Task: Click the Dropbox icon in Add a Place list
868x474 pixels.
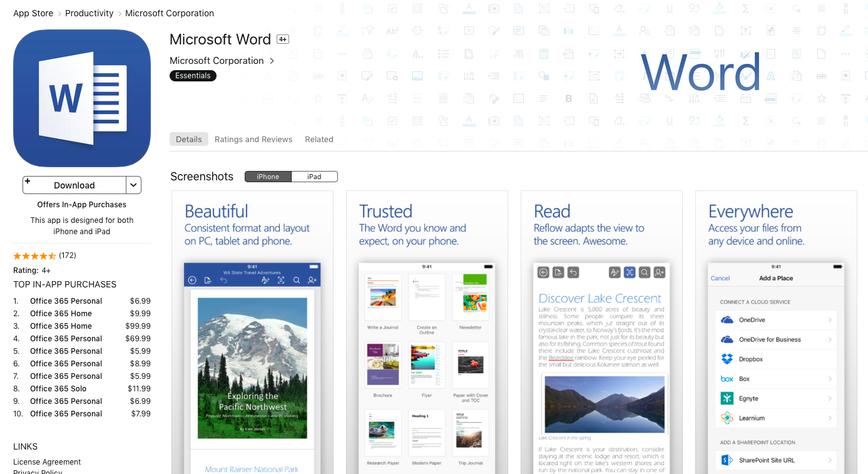Action: coord(727,359)
